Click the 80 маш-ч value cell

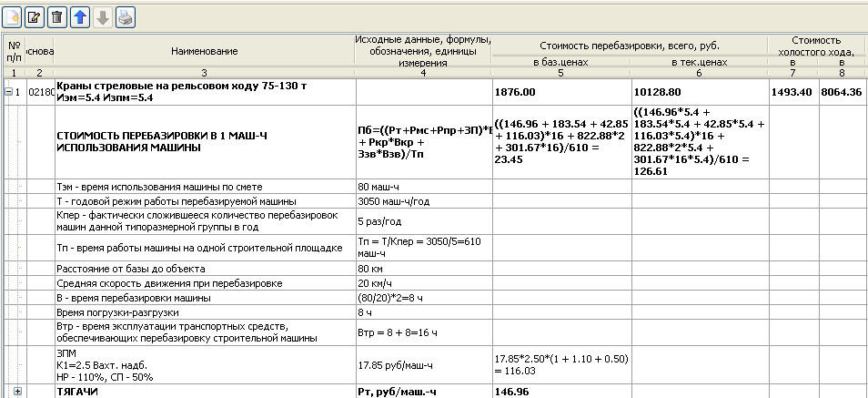click(424, 187)
